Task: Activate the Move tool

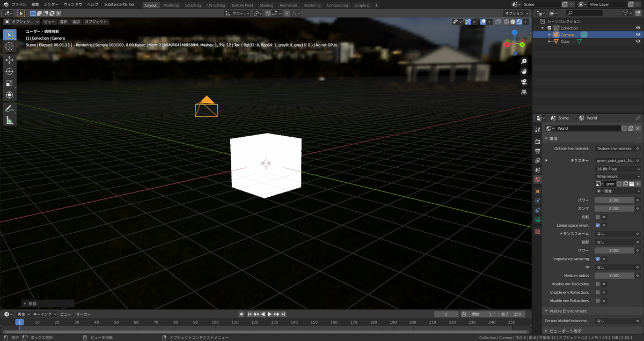Action: 9,60
